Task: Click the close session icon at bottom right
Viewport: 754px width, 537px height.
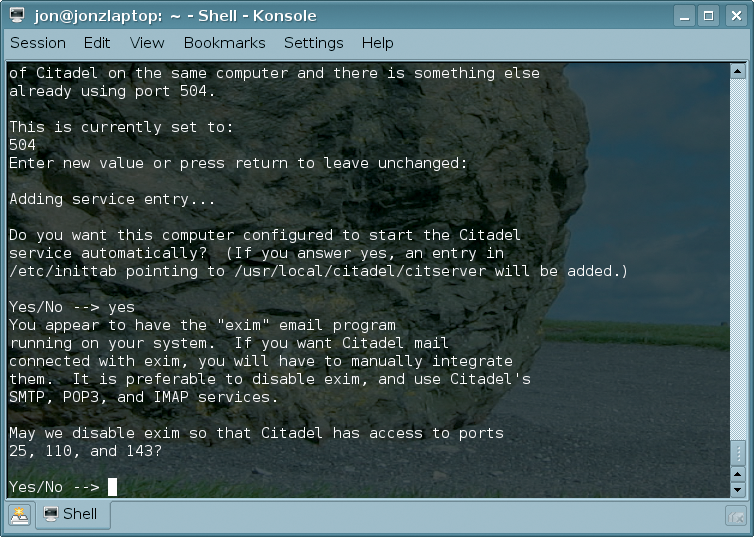Action: pos(736,517)
